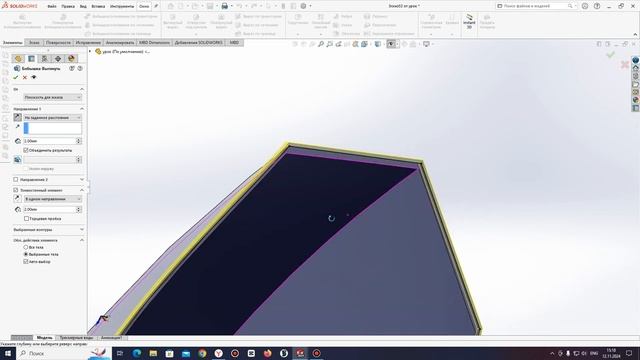Open Window menu
This screenshot has width=640, height=360.
(x=144, y=7)
